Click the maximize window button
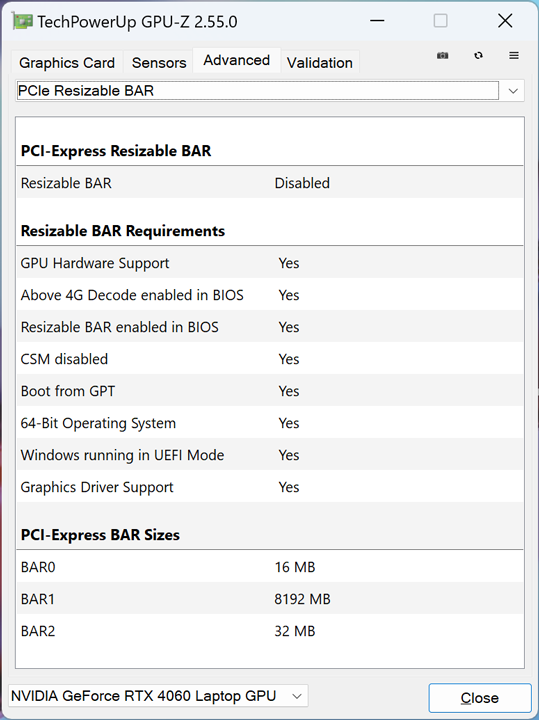Screen dimensions: 539x720 pos(440,21)
